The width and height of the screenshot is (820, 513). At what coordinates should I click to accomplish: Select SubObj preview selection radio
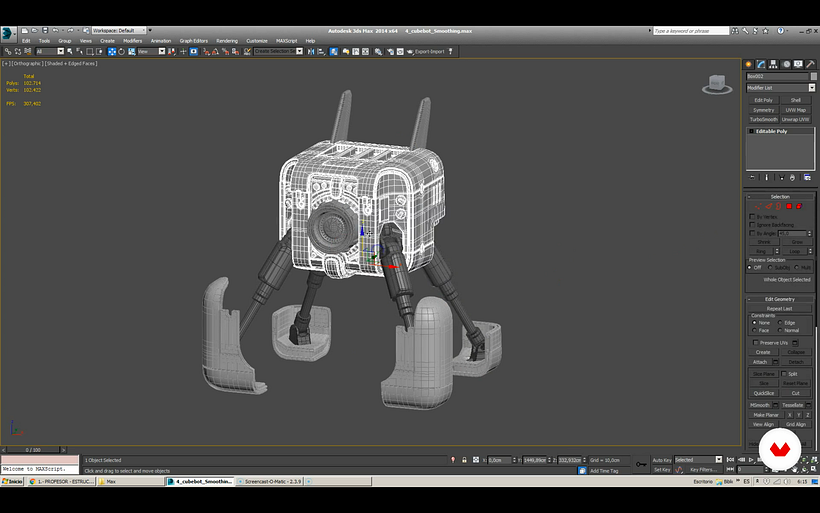[x=770, y=267]
